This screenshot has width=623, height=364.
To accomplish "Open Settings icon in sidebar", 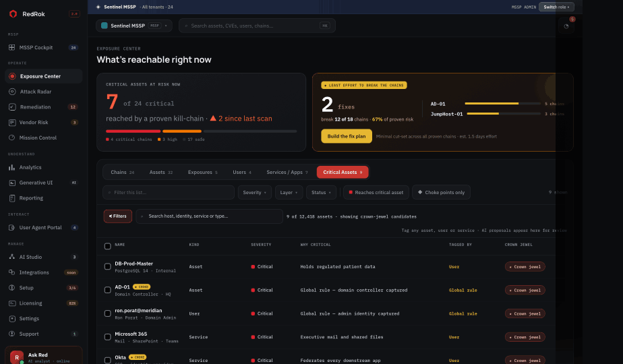I will [12, 319].
